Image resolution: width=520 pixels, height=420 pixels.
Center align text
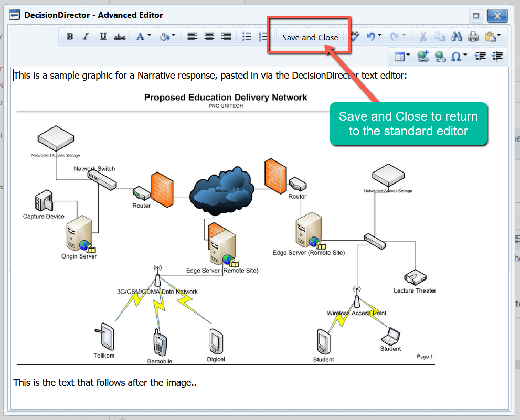tap(209, 37)
